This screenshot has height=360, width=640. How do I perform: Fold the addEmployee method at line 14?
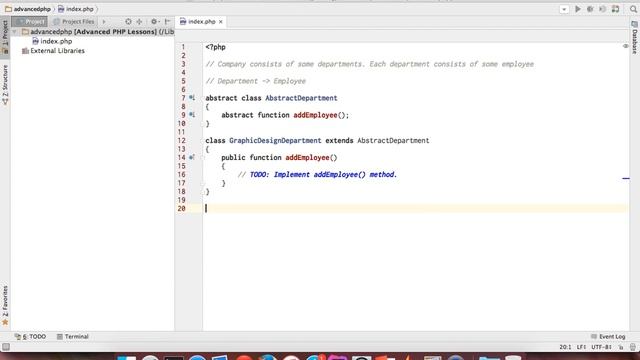(202, 158)
